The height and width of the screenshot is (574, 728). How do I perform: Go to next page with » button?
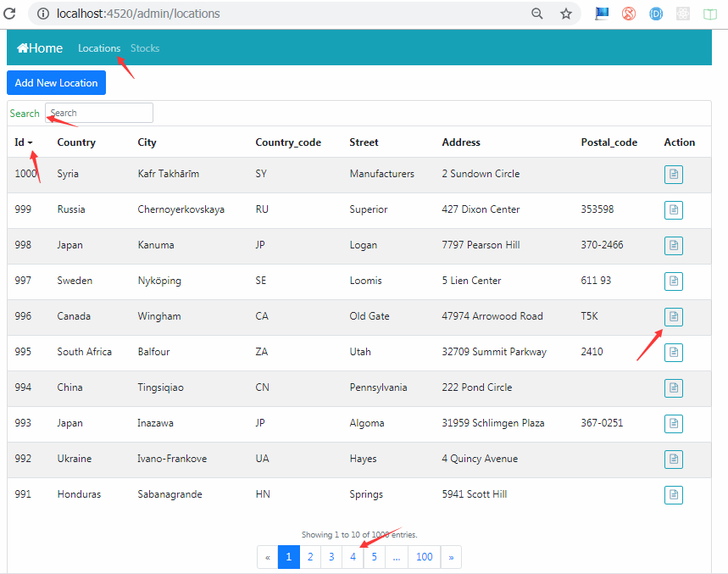pos(451,557)
